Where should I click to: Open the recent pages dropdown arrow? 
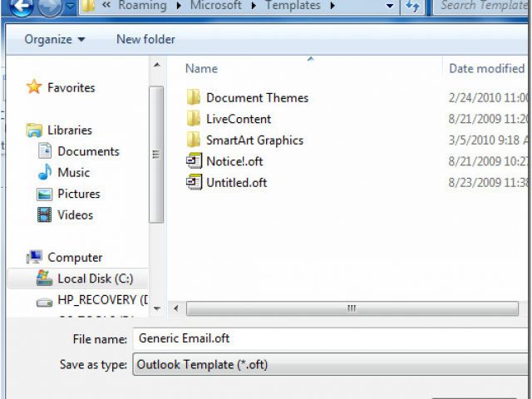click(70, 6)
